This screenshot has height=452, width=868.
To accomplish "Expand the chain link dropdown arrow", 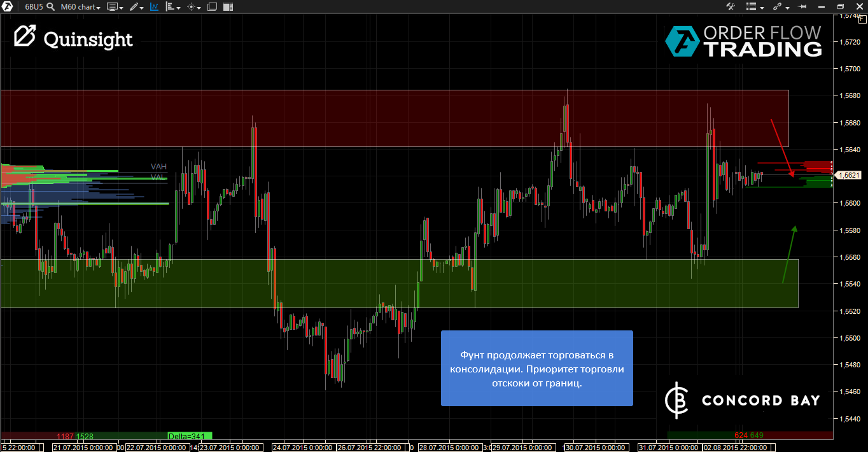I will coord(787,8).
